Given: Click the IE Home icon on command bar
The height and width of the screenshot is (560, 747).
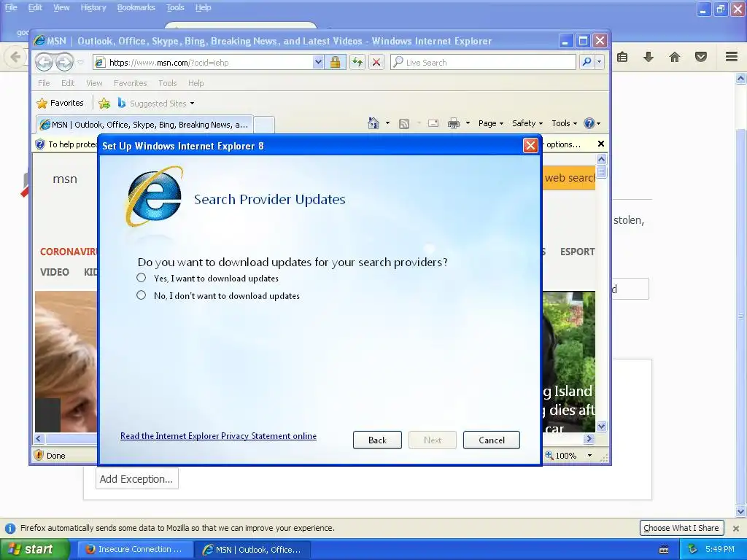Looking at the screenshot, I should (x=373, y=123).
